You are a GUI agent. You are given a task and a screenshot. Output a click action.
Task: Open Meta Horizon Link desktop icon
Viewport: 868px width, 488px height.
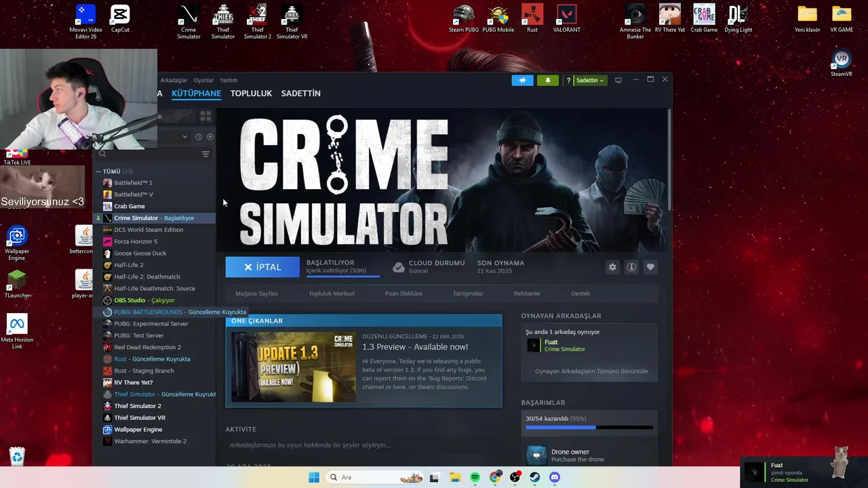(x=17, y=331)
